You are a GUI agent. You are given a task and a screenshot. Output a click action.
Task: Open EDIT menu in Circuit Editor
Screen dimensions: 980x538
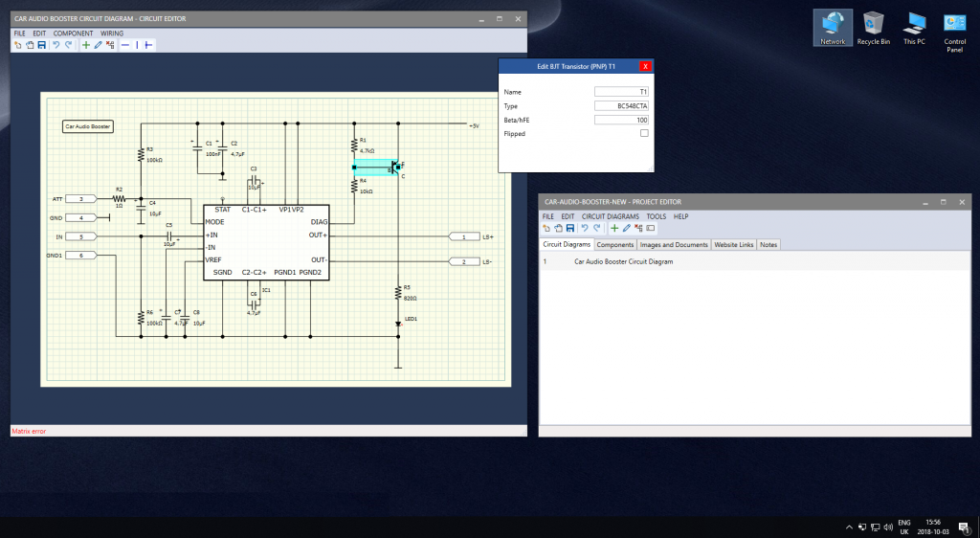pyautogui.click(x=39, y=34)
